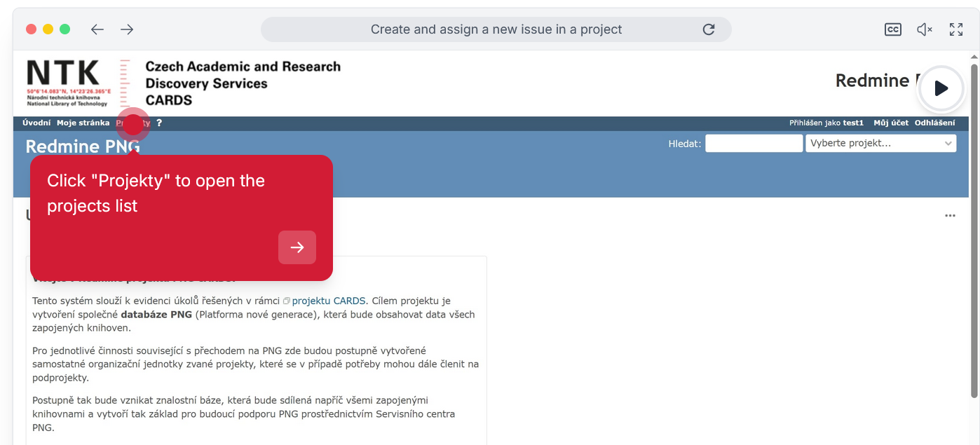This screenshot has width=980, height=445.
Task: Log out via the Odhlášení link
Action: coord(934,123)
